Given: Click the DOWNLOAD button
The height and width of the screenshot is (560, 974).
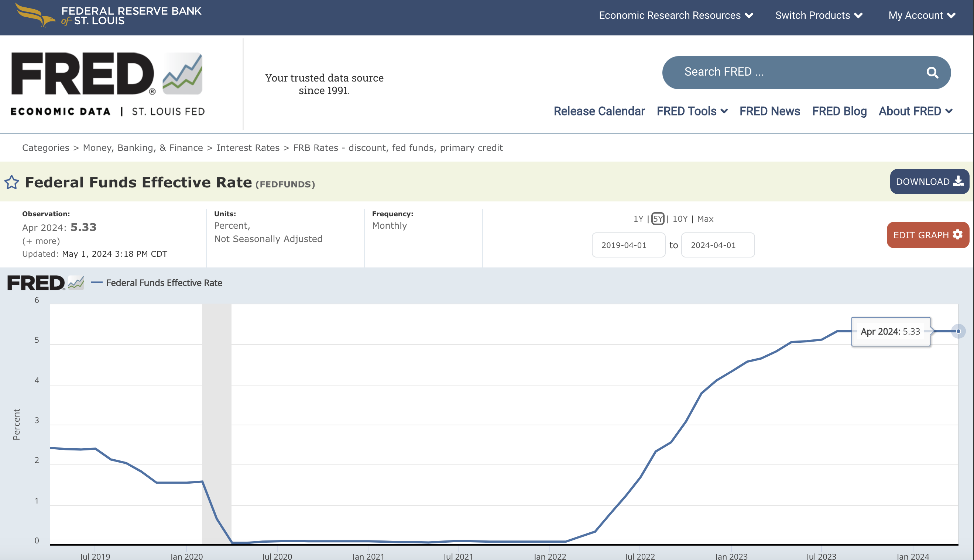Looking at the screenshot, I should (x=929, y=182).
